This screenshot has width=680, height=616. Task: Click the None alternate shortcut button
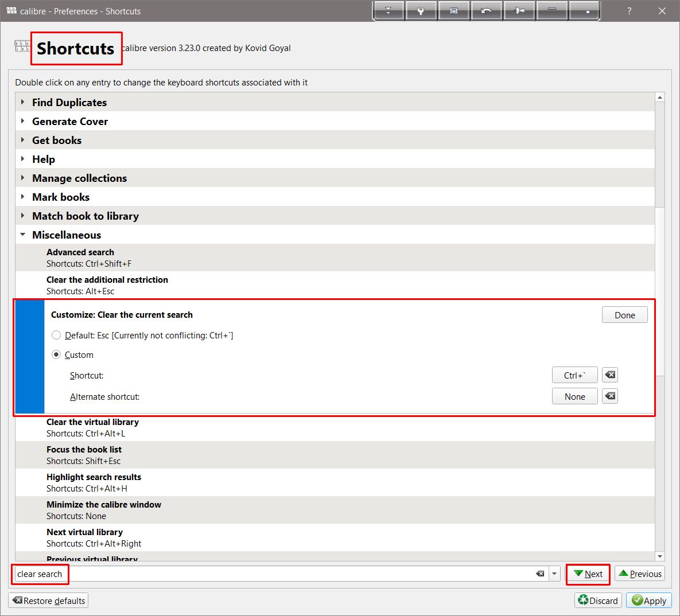point(574,396)
